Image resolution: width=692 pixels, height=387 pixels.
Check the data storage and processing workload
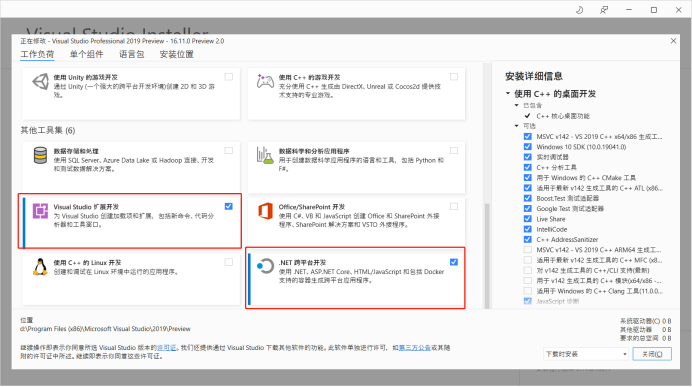coord(229,150)
